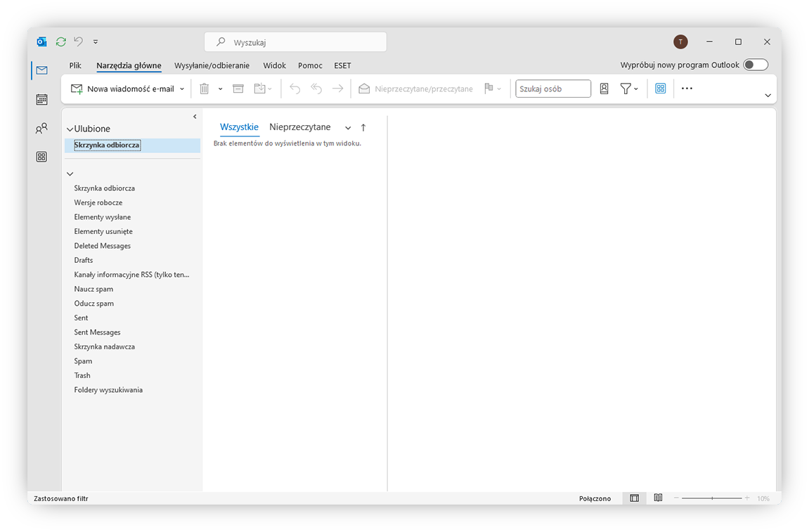The height and width of the screenshot is (532, 809).
Task: Click the Send/Receive sync icon
Action: (60, 41)
